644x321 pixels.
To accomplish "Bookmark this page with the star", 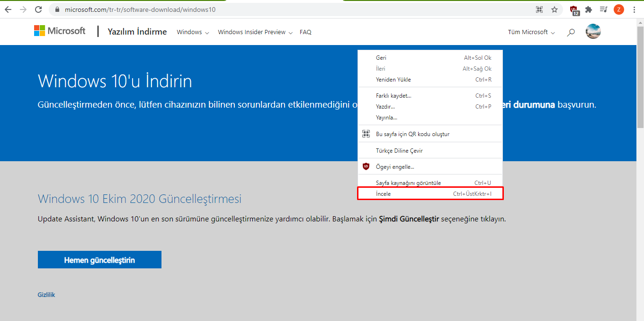I will 555,9.
